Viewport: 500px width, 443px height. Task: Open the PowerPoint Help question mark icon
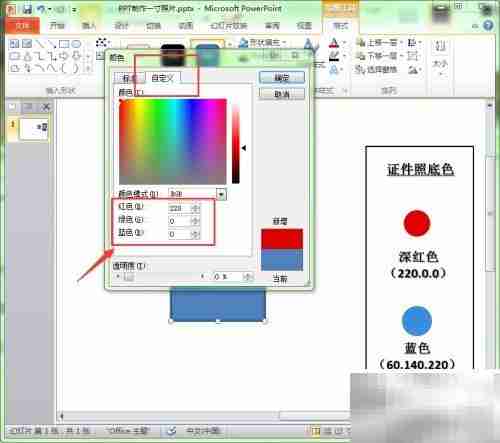click(x=488, y=26)
